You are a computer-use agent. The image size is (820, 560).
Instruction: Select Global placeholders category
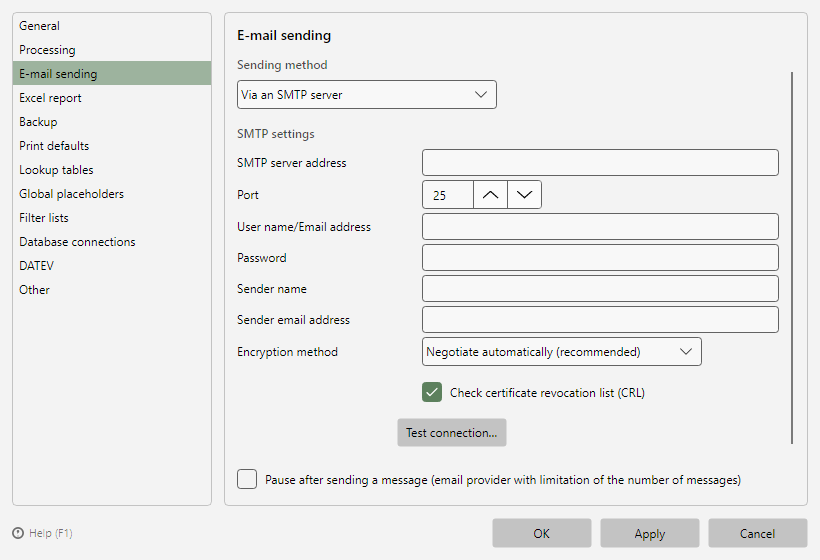point(112,194)
